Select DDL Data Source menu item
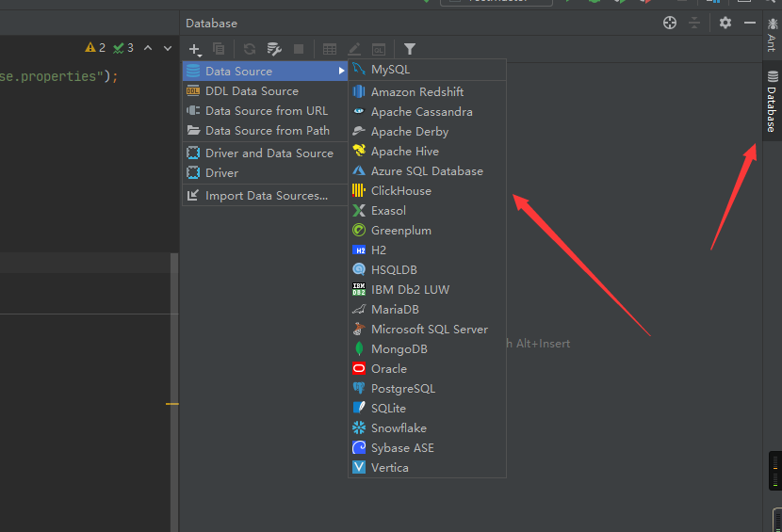 point(266,91)
